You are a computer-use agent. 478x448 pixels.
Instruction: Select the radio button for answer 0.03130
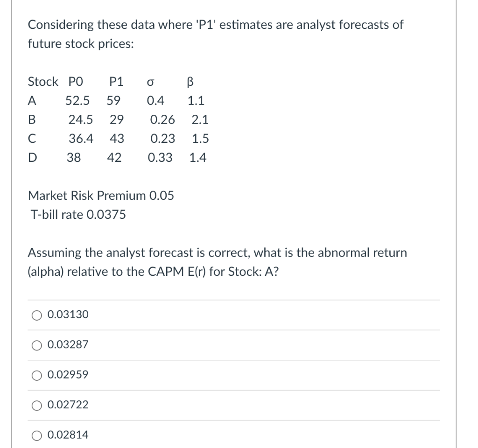point(37,315)
